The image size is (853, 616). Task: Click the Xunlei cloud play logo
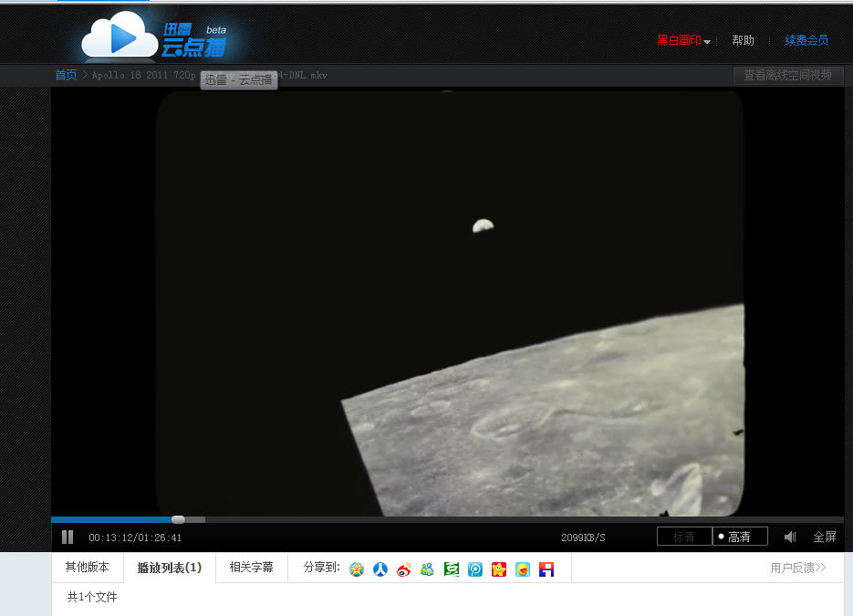154,36
